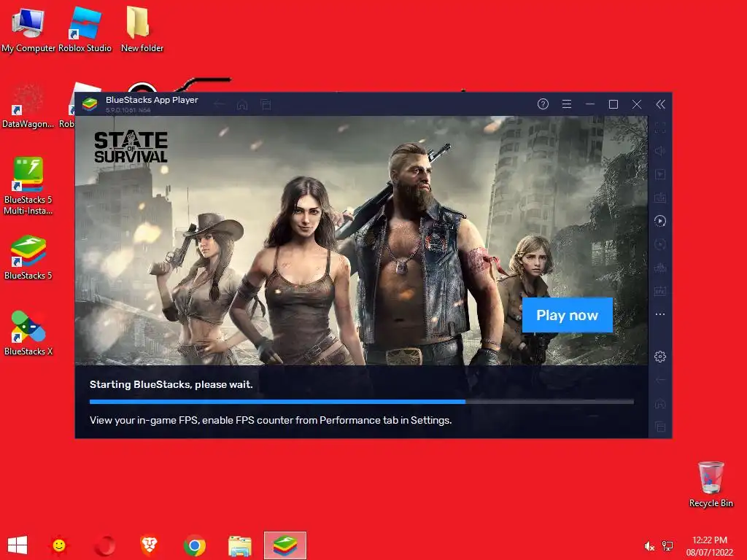Click the title bar recent apps icon

(x=266, y=104)
